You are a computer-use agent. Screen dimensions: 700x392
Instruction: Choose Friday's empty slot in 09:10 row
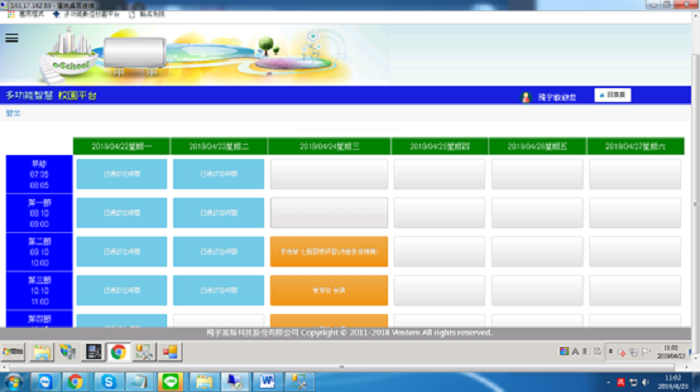click(538, 252)
